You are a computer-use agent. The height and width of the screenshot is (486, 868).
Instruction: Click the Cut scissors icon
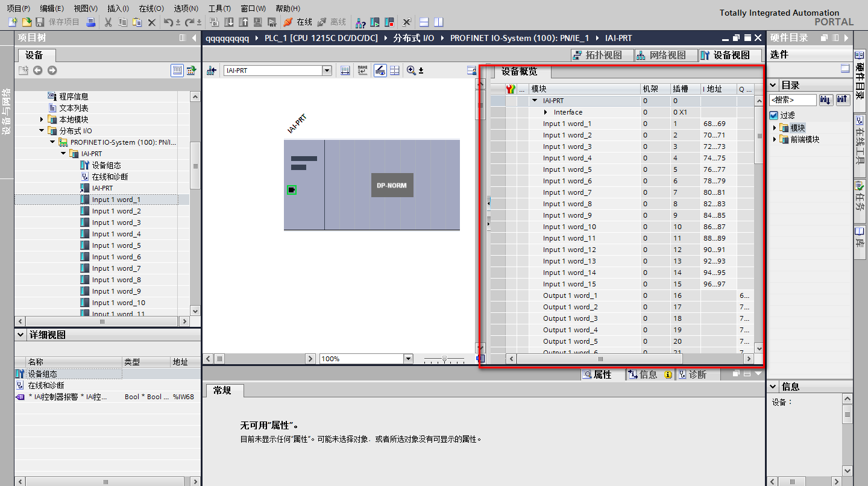[108, 22]
